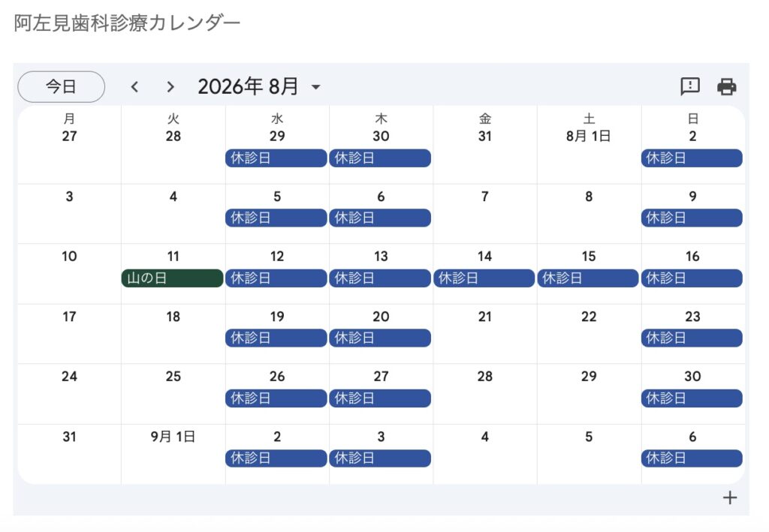The width and height of the screenshot is (769, 532).
Task: Open 休診日 event on August 5
Action: coord(276,218)
